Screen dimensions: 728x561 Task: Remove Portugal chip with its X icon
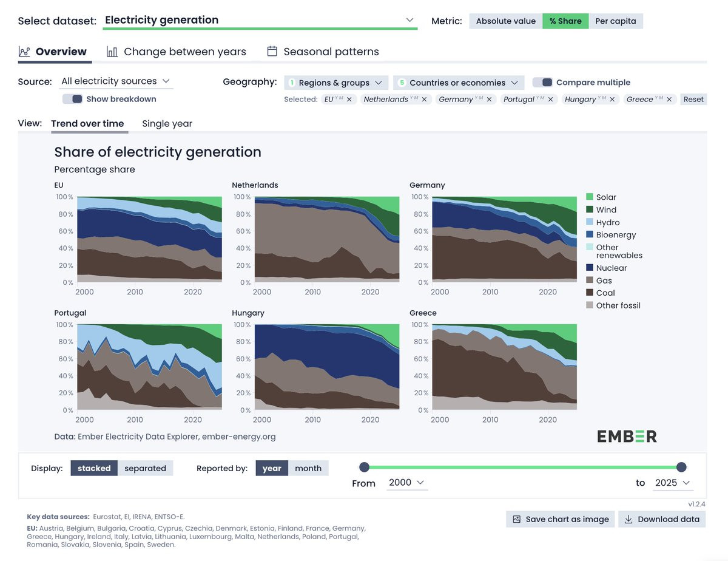pyautogui.click(x=550, y=100)
